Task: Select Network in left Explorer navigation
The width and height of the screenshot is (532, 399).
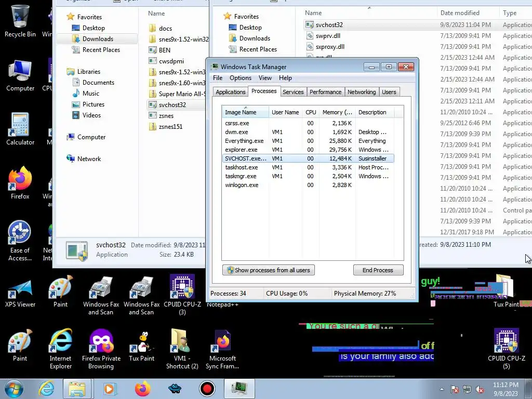Action: [x=89, y=159]
